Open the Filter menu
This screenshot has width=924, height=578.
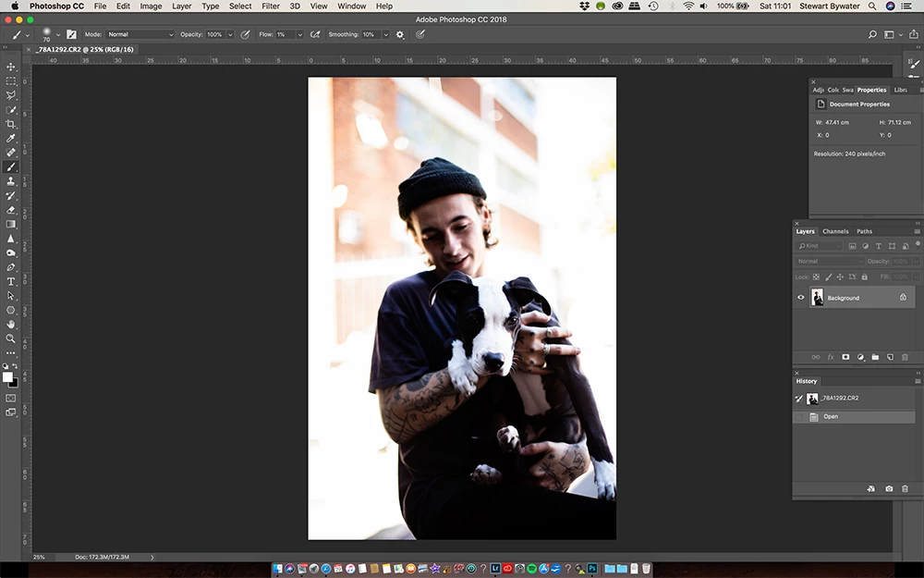[271, 6]
